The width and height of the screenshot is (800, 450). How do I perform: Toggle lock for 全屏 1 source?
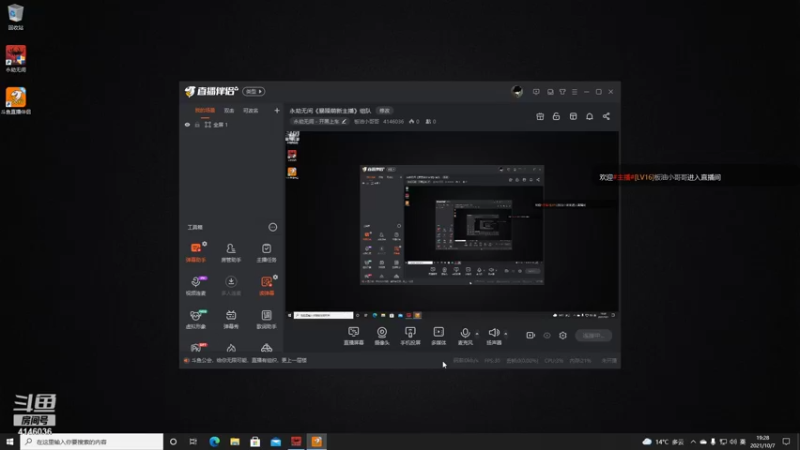tap(197, 124)
